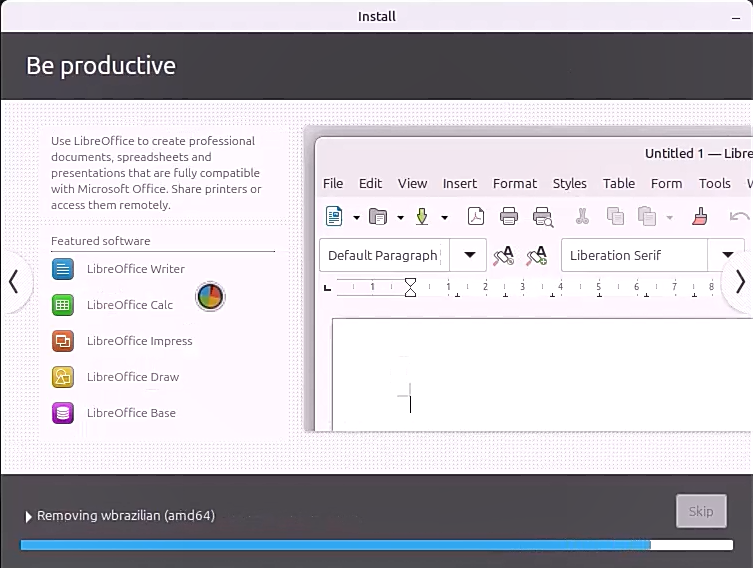Click the Print icon in toolbar
The image size is (753, 568).
(509, 216)
